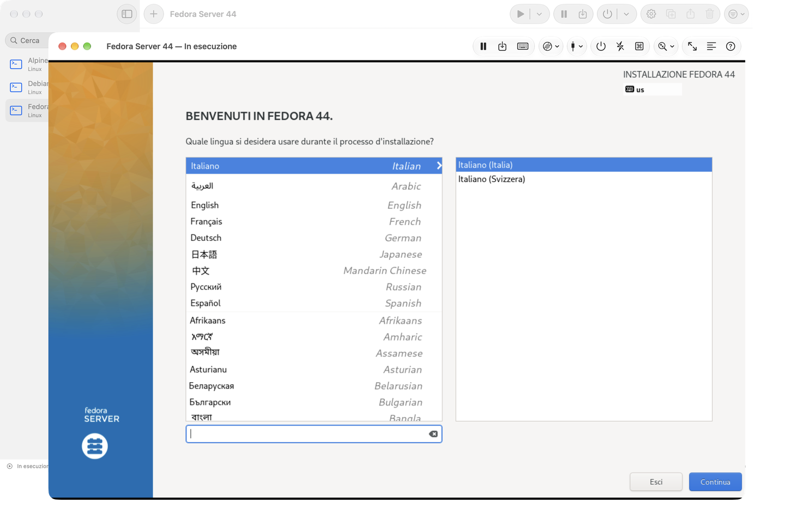Choose Deutsch as installation language
The height and width of the screenshot is (532, 785).
coord(313,238)
